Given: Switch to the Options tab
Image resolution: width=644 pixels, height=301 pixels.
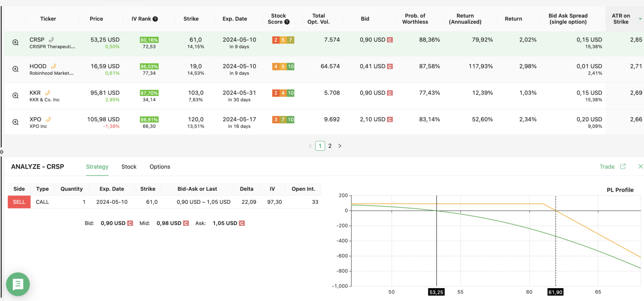Looking at the screenshot, I should click(160, 167).
